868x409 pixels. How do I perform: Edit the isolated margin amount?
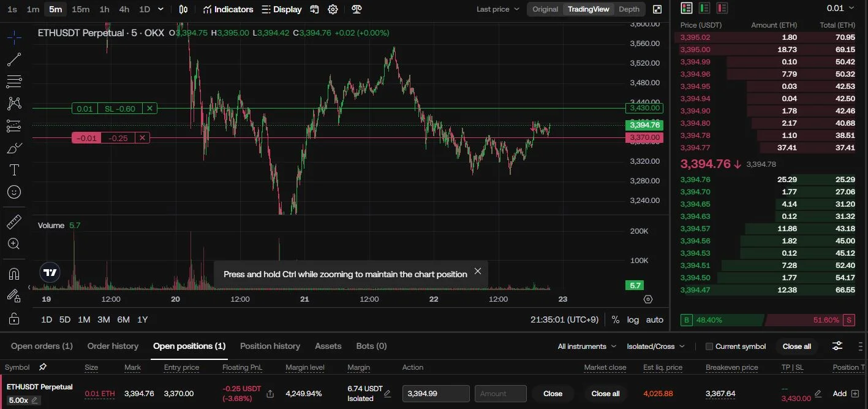[x=387, y=394]
